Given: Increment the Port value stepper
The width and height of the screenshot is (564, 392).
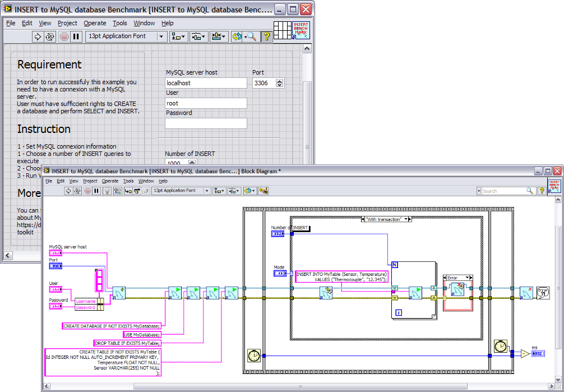Looking at the screenshot, I should pos(280,81).
